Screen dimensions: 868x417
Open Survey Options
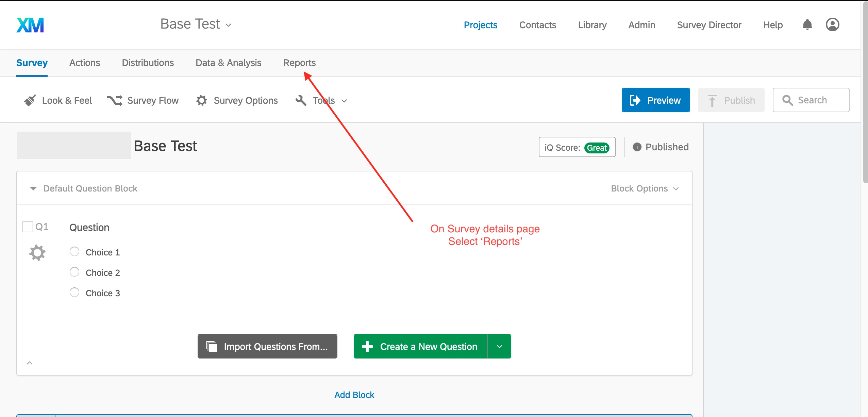point(237,100)
